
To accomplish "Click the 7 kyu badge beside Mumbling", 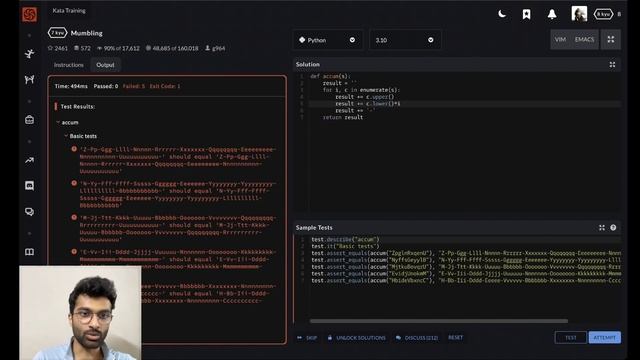I will point(57,33).
